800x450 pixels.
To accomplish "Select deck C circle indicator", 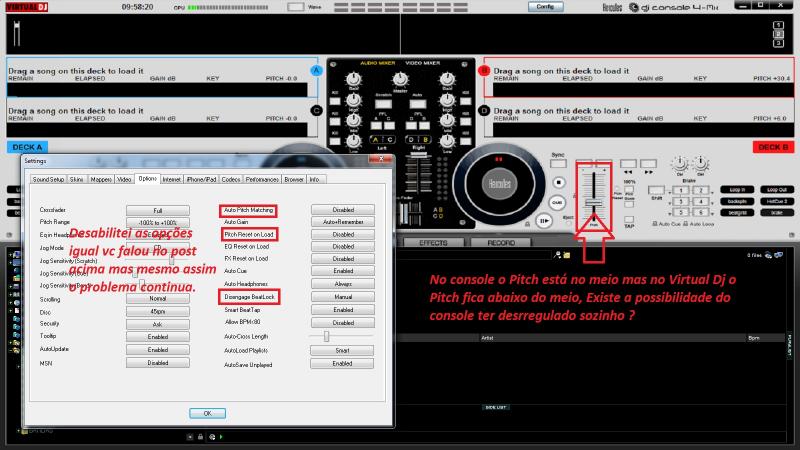I will click(316, 110).
